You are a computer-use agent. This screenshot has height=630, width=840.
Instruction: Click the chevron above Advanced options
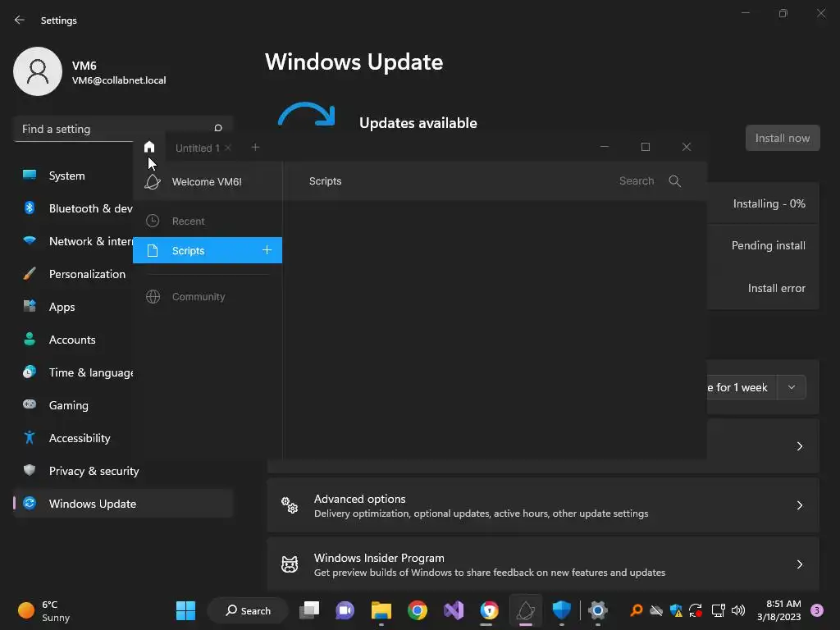click(799, 446)
